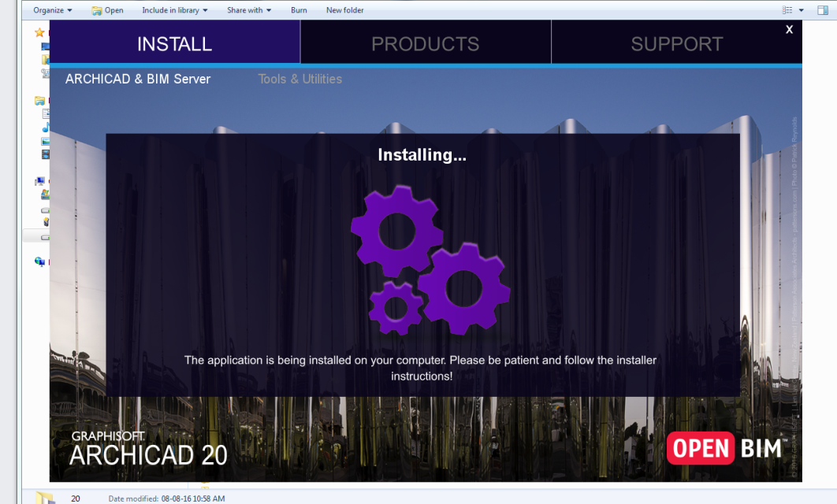
Task: Select ARCHICAD & BIM Server sub-tab
Action: pos(138,79)
